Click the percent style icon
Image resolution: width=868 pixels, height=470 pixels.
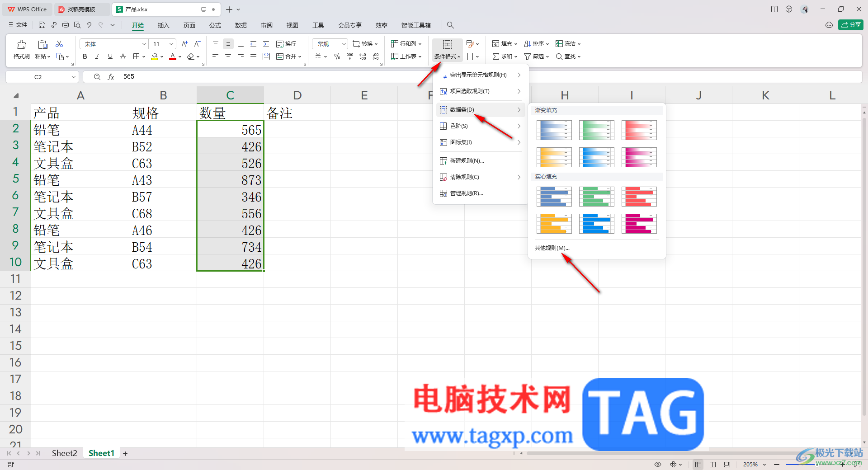point(337,56)
